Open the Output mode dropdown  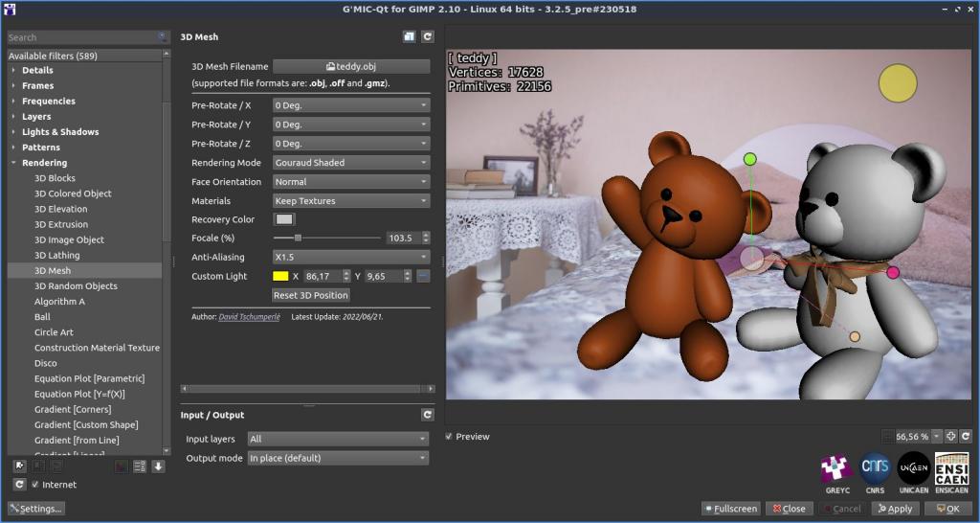pos(337,458)
